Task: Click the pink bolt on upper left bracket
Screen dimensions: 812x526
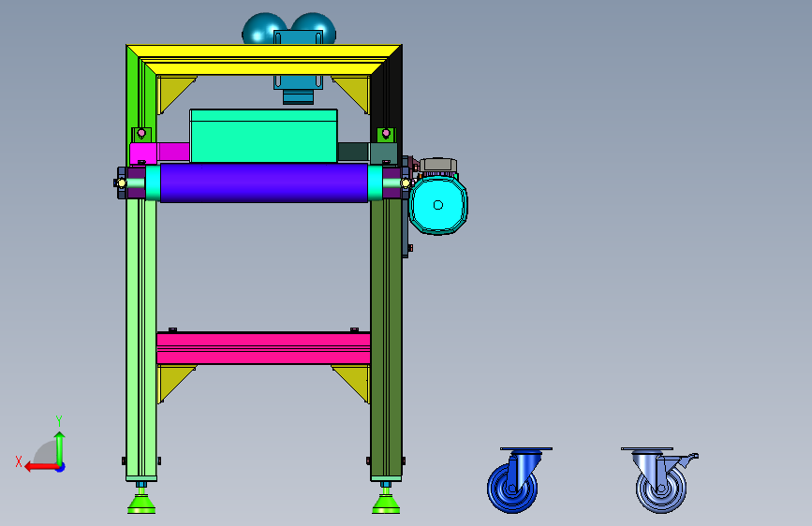Action: [141, 134]
